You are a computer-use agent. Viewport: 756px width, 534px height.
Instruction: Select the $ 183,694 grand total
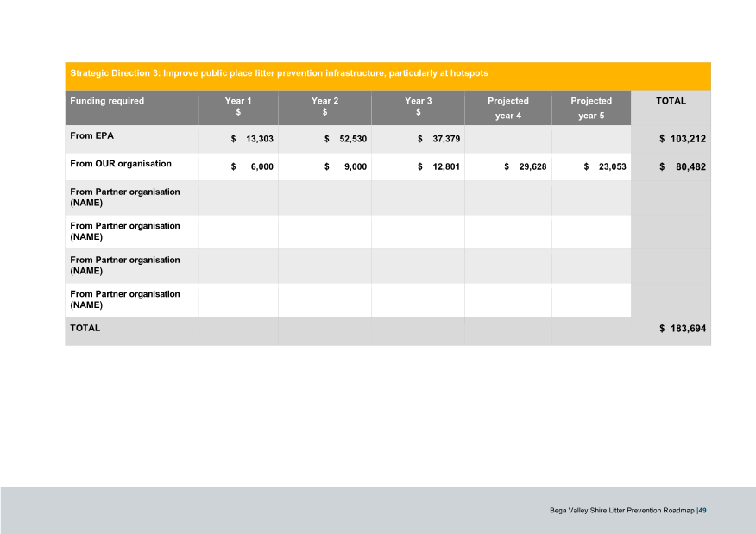(677, 328)
